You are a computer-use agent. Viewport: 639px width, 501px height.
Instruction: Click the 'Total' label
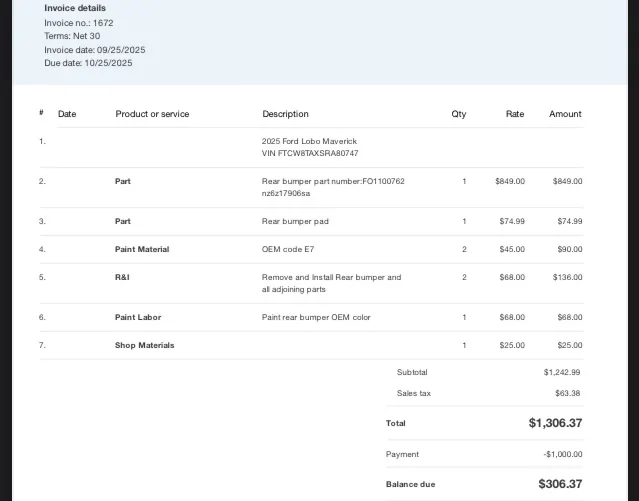[x=395, y=423]
